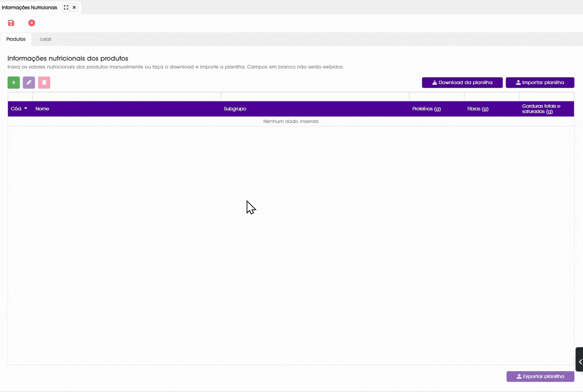The width and height of the screenshot is (583, 392).
Task: Click the purple pencil edit icon
Action: coord(29,82)
